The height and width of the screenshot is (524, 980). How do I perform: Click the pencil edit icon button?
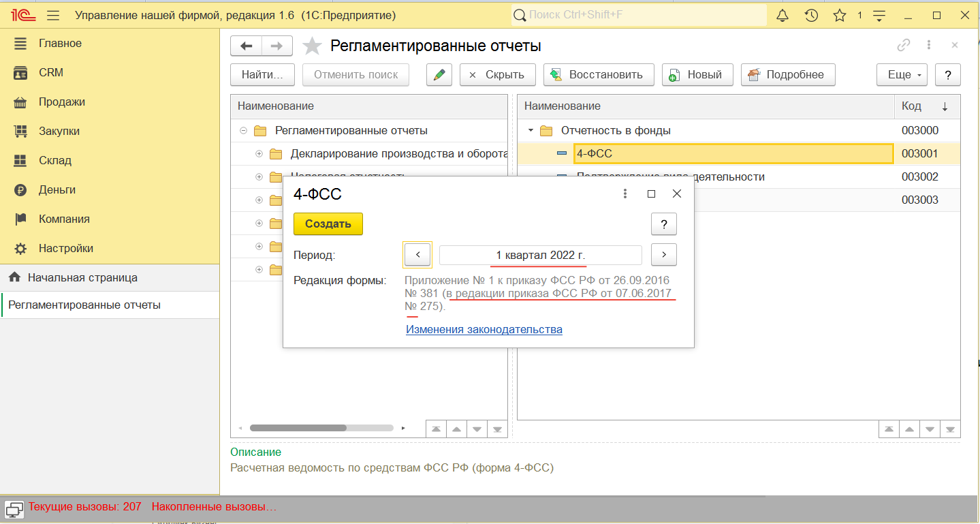coord(439,75)
